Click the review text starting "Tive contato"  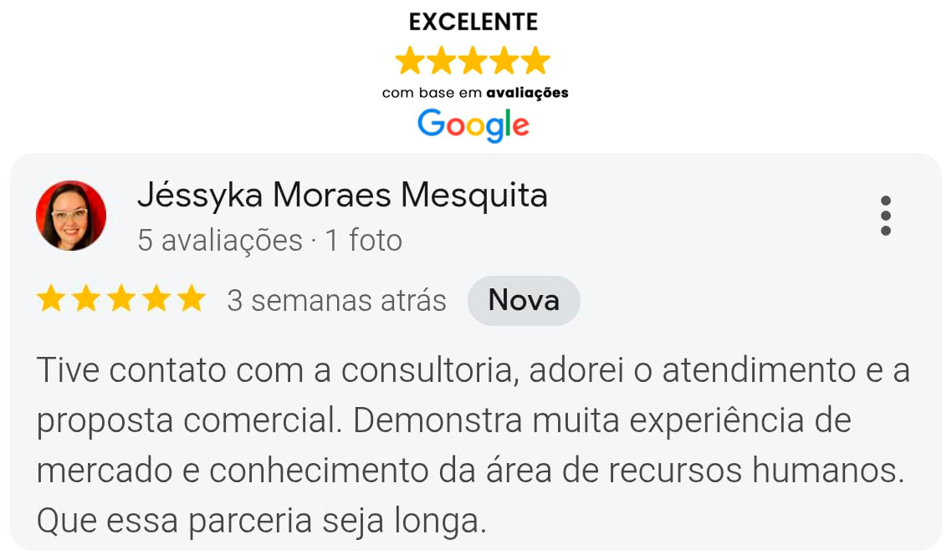[x=473, y=446]
